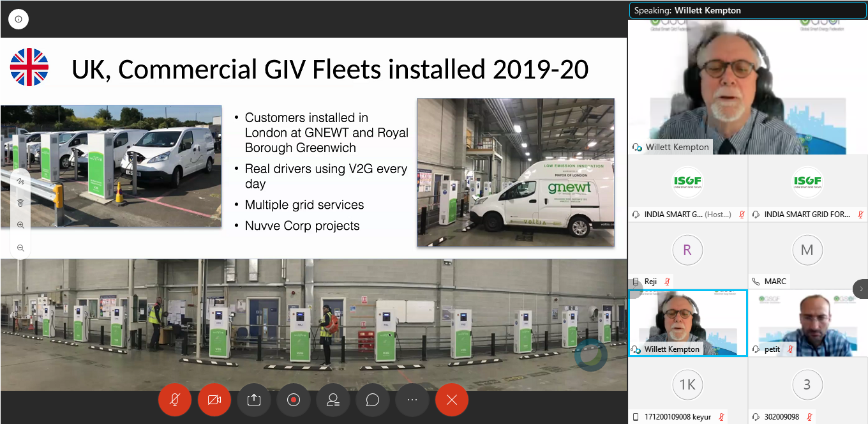Screen dimensions: 868x424
Task: Click the outdoor white vans charging photo
Action: click(111, 166)
